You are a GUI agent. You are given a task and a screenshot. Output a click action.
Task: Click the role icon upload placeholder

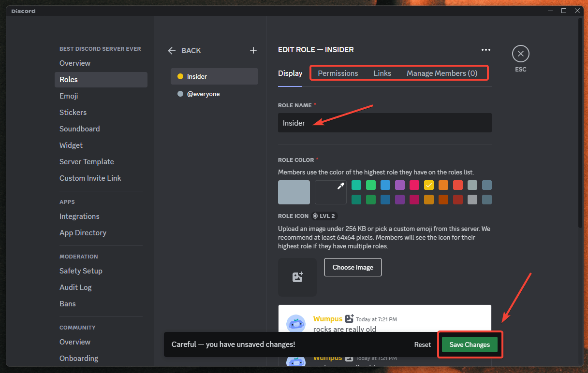[297, 277]
